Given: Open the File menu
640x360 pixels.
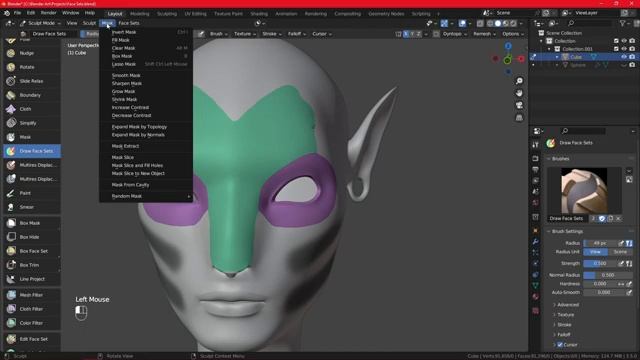Looking at the screenshot, I should [x=17, y=13].
